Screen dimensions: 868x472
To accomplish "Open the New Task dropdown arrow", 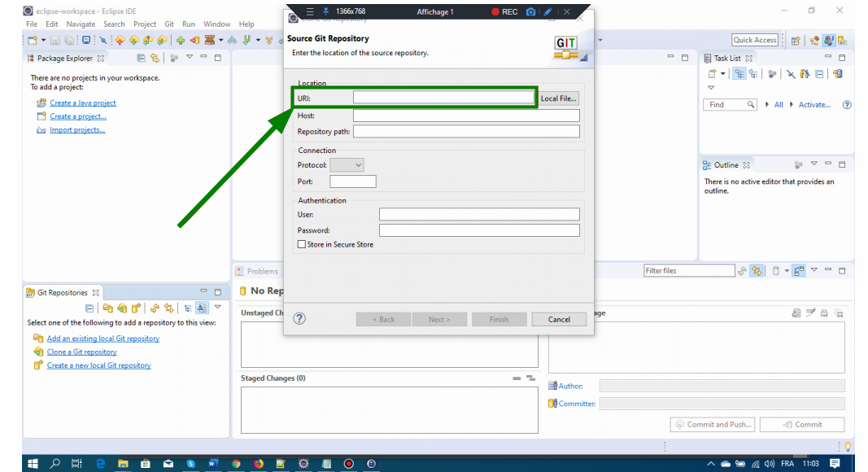I will tap(723, 74).
